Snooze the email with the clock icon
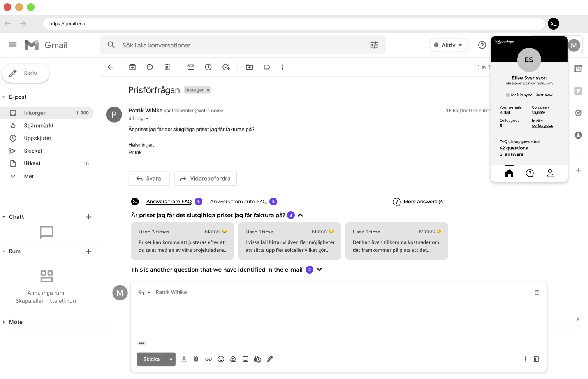 click(x=208, y=67)
